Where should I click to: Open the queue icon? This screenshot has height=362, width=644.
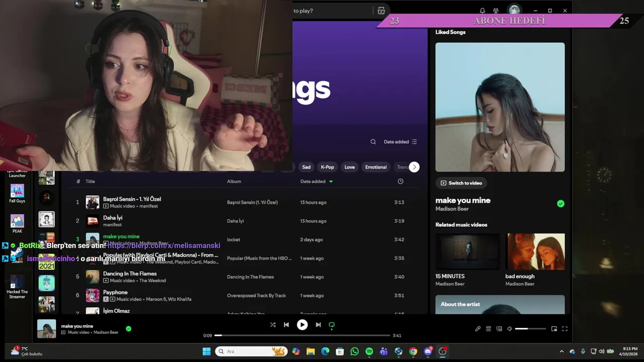tap(488, 329)
